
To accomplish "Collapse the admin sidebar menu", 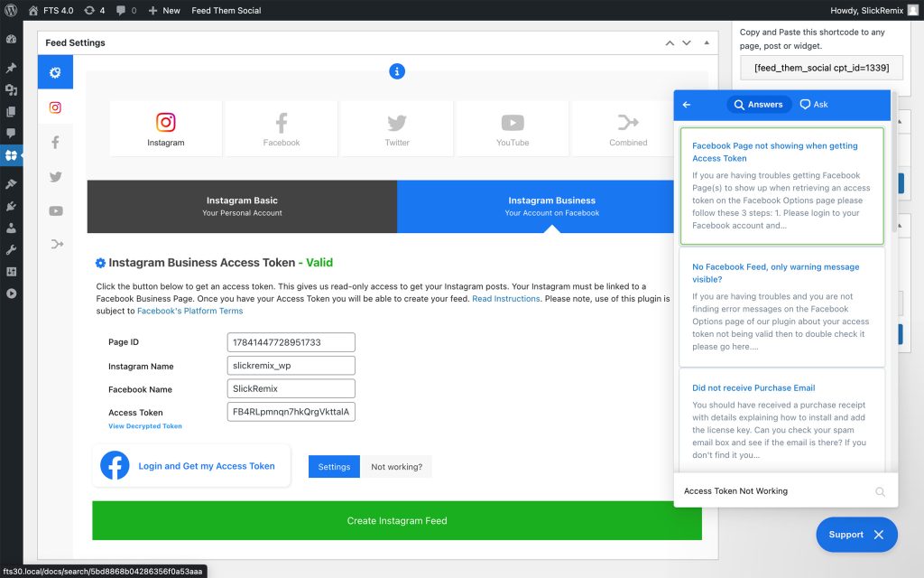I will click(11, 294).
